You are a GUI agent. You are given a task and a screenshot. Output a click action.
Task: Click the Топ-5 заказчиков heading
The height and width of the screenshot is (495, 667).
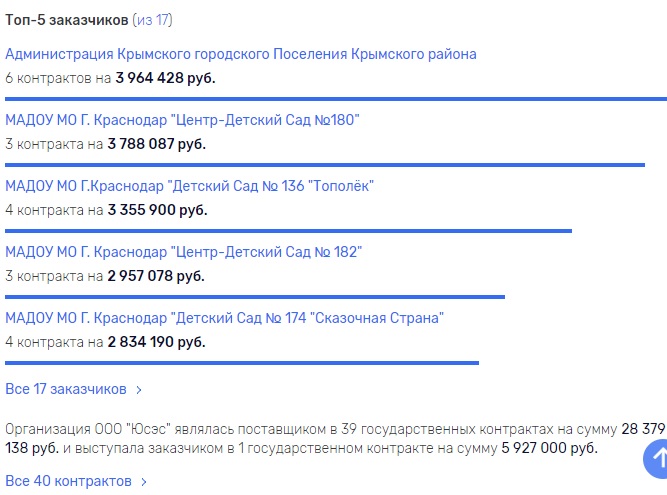tap(66, 20)
